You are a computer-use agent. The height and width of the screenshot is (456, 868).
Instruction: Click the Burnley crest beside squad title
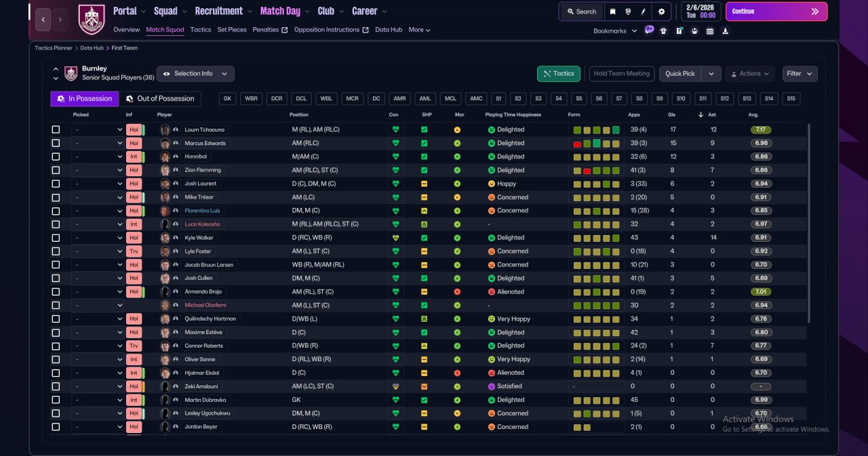tap(71, 73)
